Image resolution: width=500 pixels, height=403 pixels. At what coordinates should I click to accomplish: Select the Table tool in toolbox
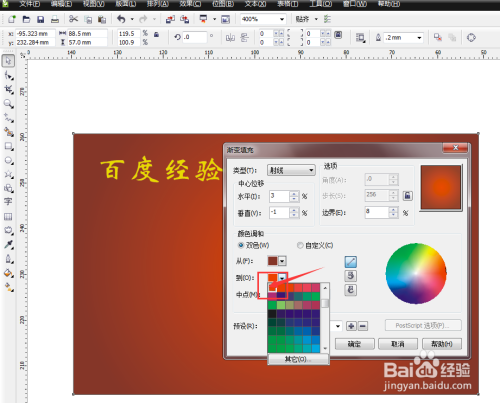click(8, 217)
